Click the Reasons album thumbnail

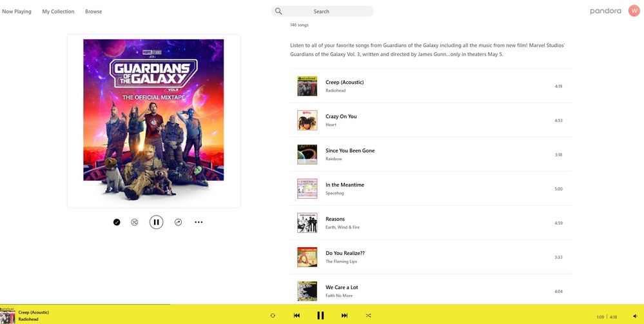(307, 223)
